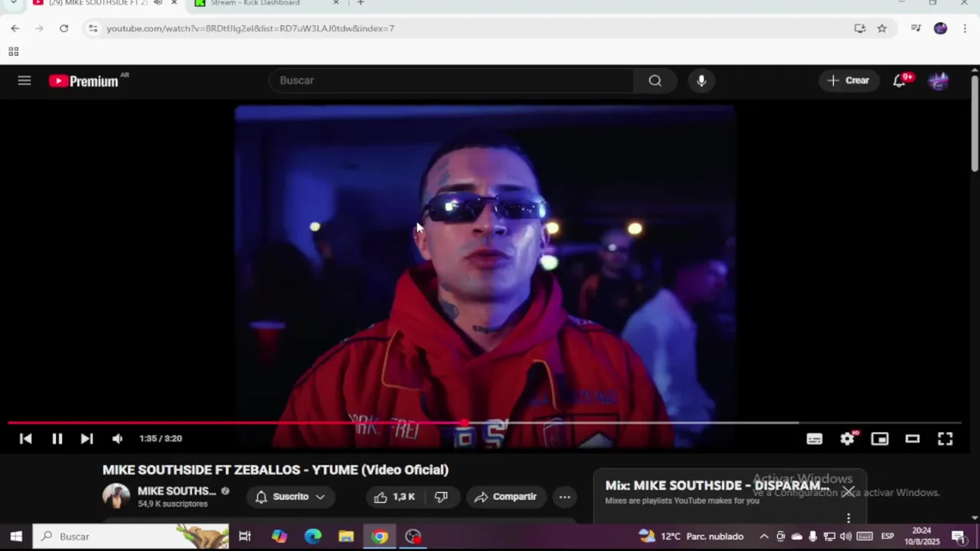Skip to the previous video
Viewport: 980px width, 551px height.
25,439
